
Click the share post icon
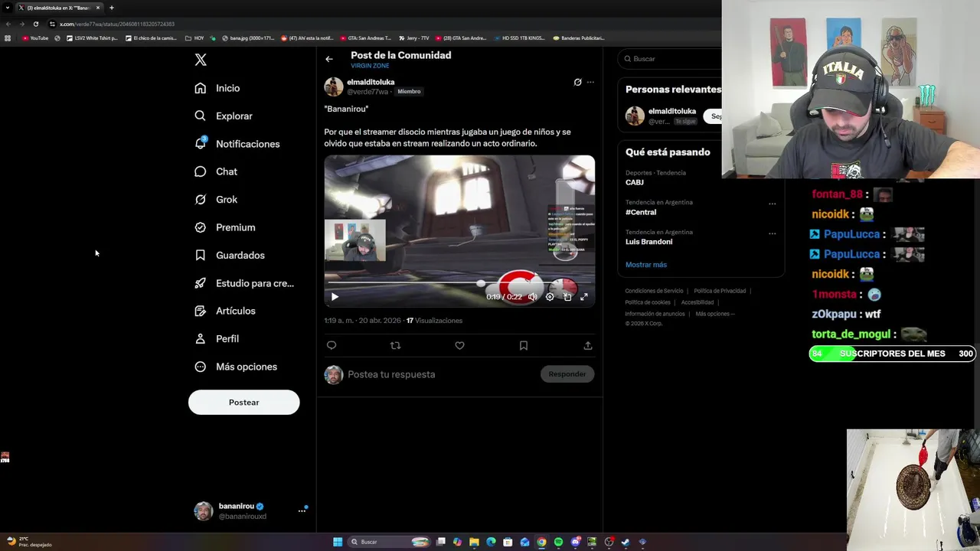[588, 346]
